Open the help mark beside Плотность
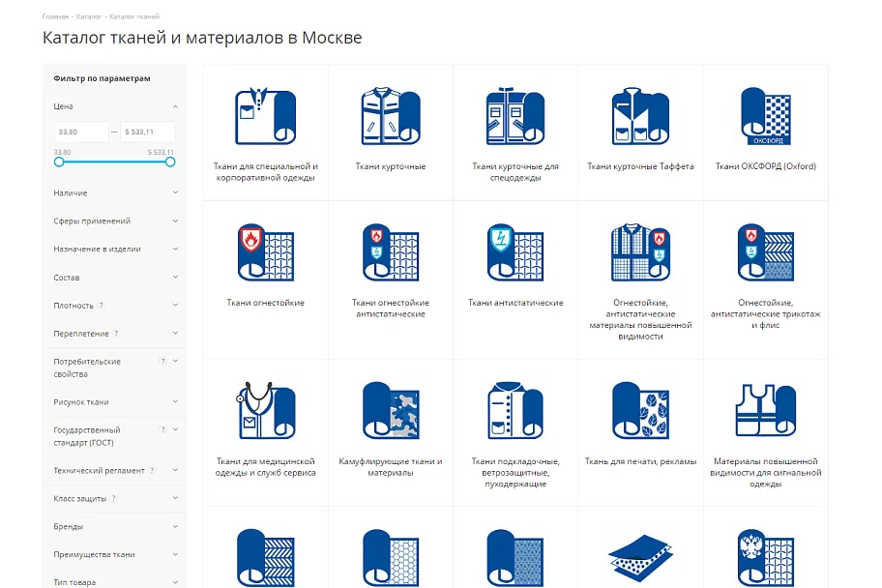 click(102, 306)
